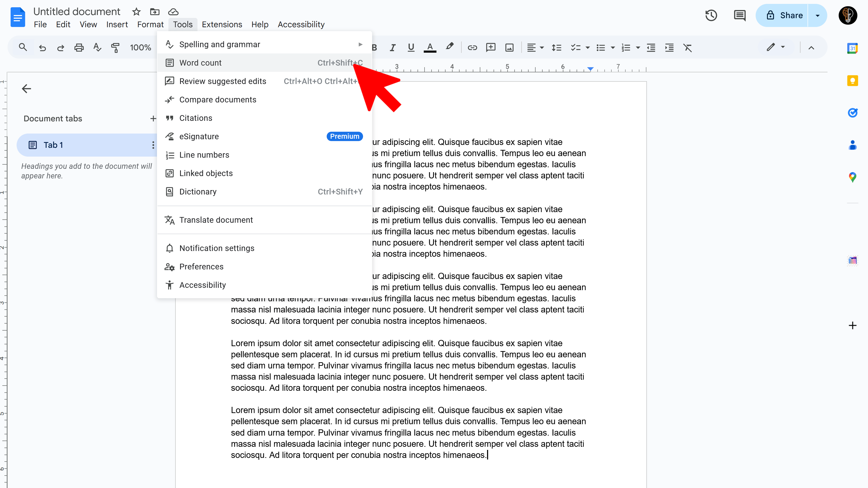Expand the Share button dropdown arrow
The image size is (868, 488).
817,15
